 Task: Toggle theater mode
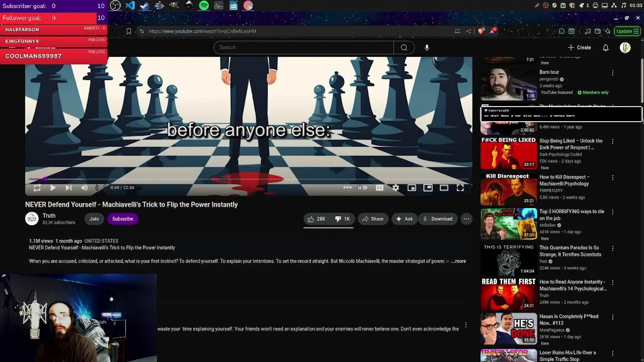pyautogui.click(x=444, y=188)
